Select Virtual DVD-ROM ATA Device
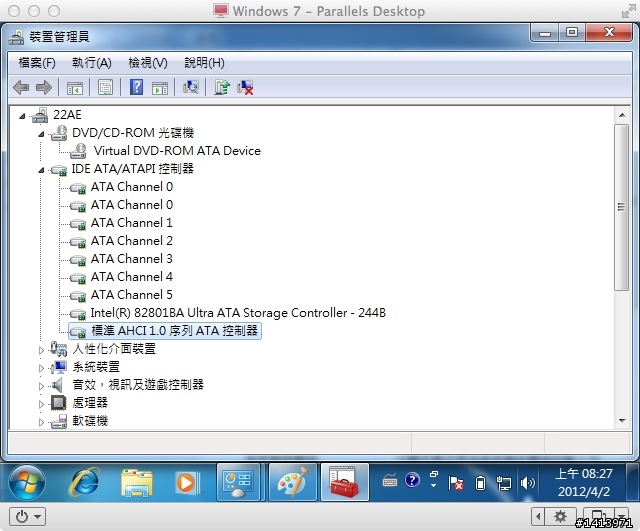640x531 pixels. tap(177, 151)
